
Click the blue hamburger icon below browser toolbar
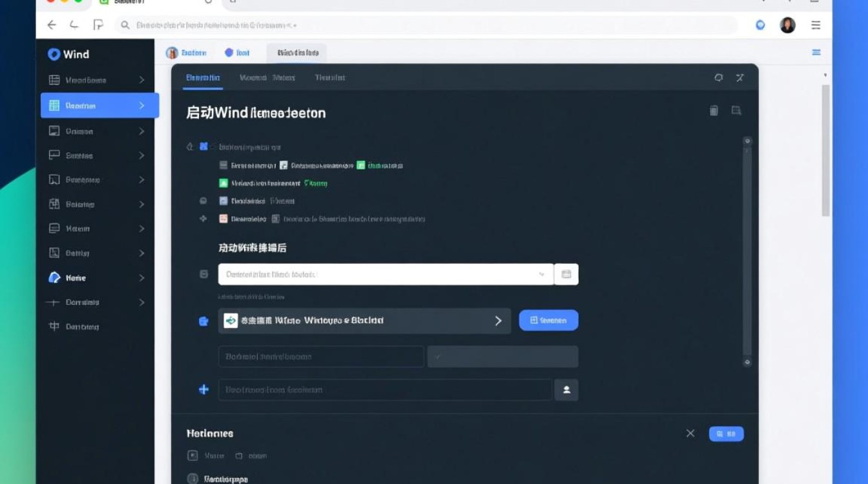coord(816,53)
